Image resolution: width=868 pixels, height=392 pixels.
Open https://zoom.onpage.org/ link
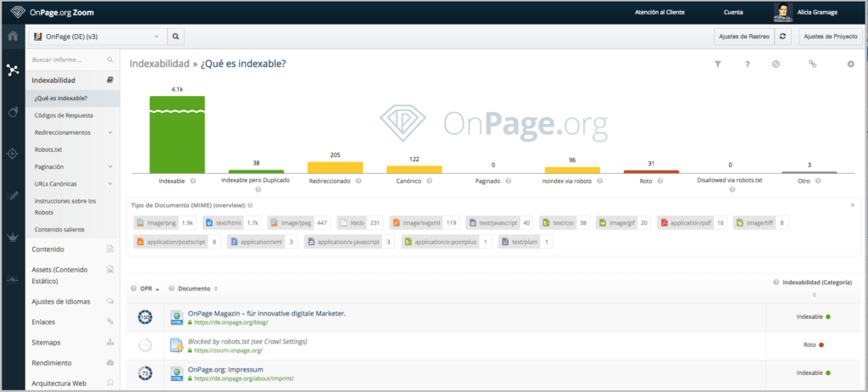(x=228, y=350)
